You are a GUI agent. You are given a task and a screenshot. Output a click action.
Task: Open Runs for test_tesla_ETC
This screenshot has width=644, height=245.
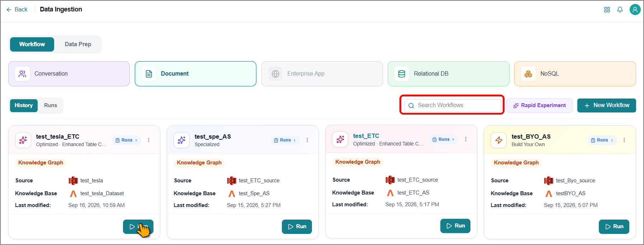click(127, 140)
